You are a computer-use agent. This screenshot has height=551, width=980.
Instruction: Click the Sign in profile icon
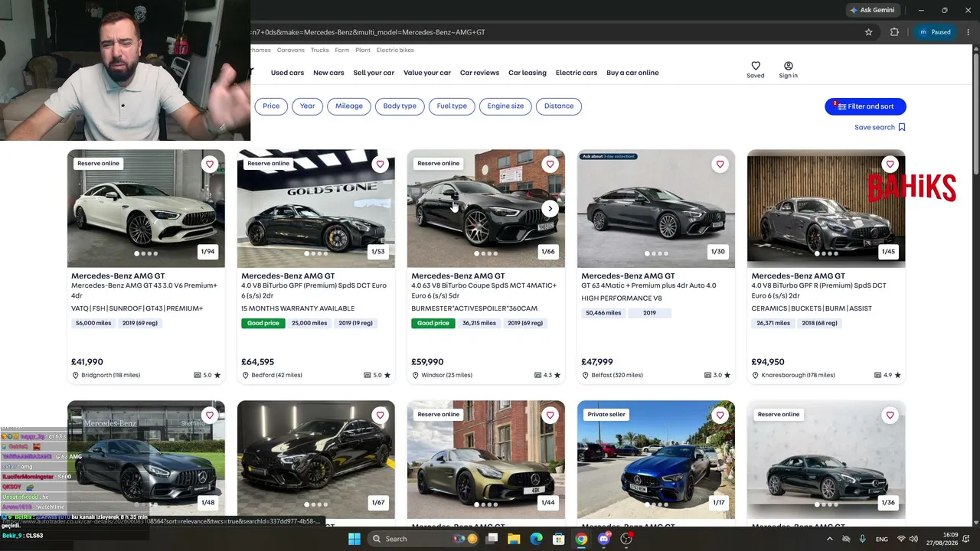point(789,66)
